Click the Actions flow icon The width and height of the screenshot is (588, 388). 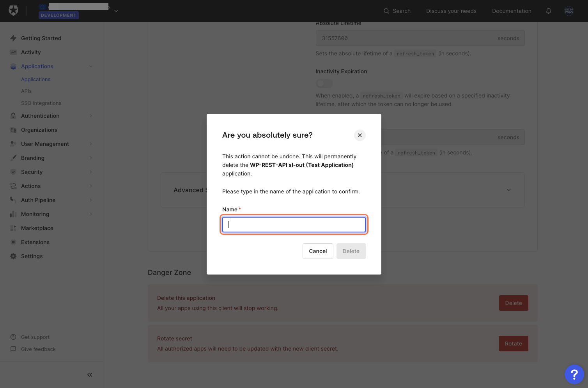pos(13,186)
